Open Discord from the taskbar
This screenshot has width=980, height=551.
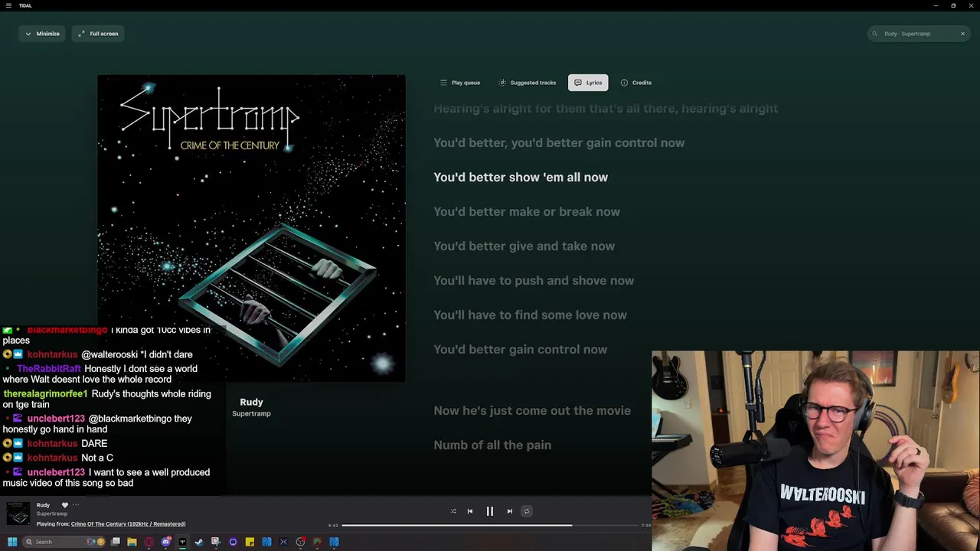pos(165,542)
